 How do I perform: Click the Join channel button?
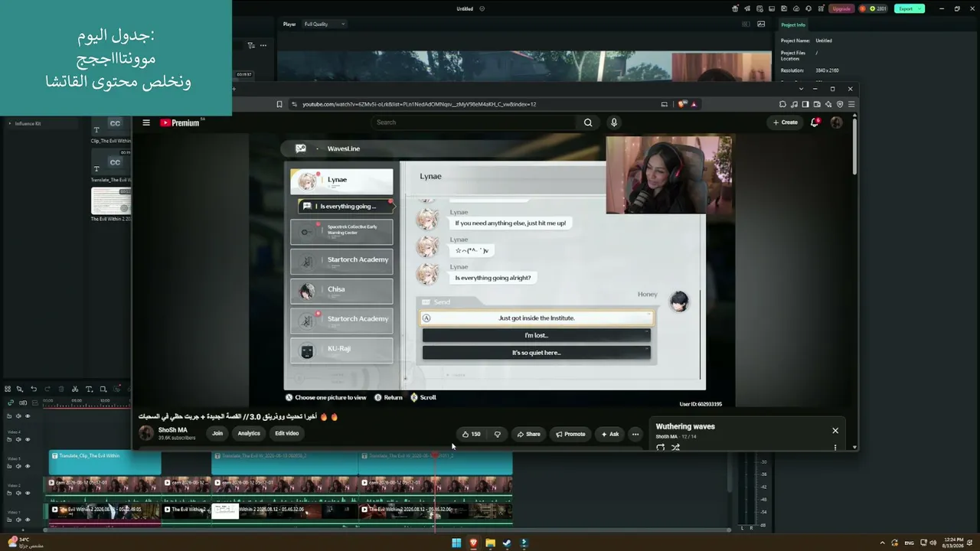tap(217, 433)
